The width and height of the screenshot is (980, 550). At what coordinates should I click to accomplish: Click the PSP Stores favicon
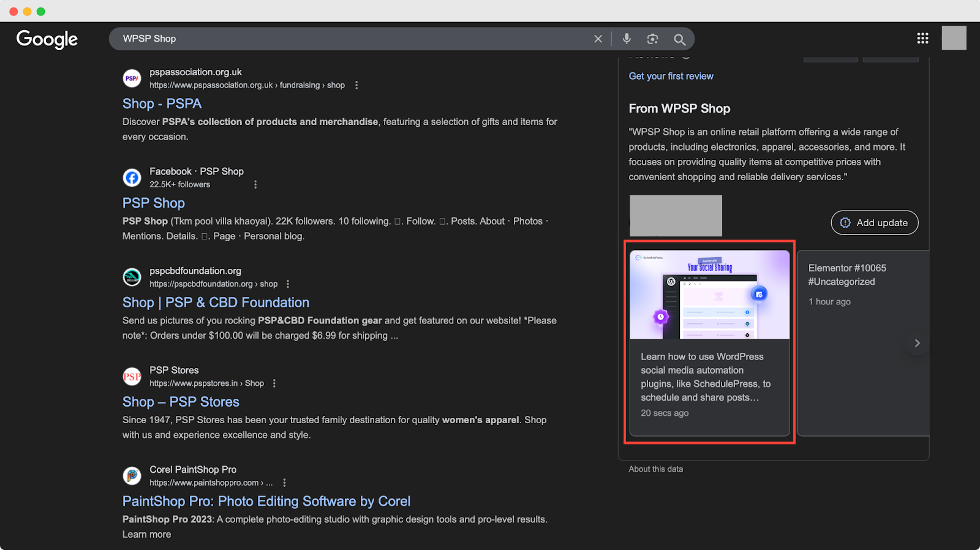coord(132,376)
